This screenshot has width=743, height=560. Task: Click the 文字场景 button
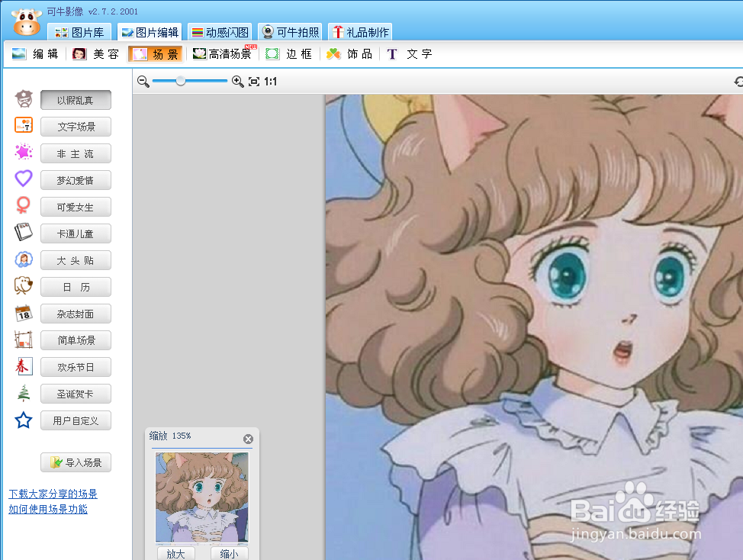(x=76, y=127)
